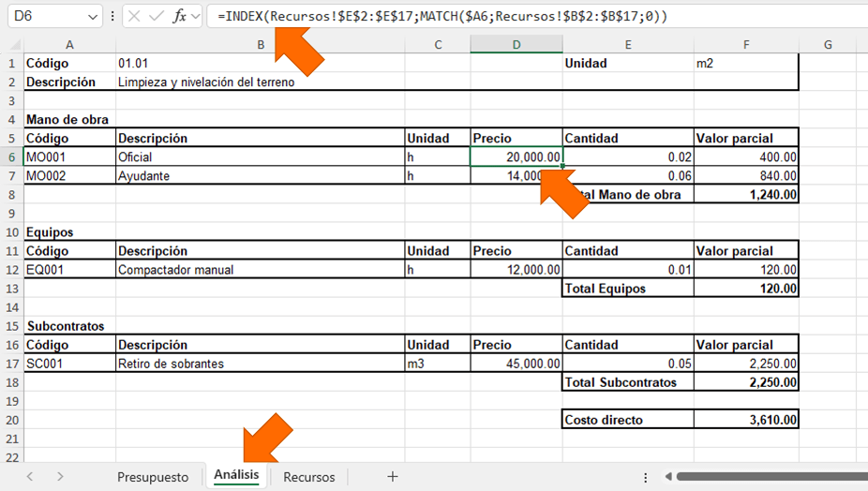Screen dimensions: 868x491
Task: Click the Name Box showing D6
Action: coord(54,16)
